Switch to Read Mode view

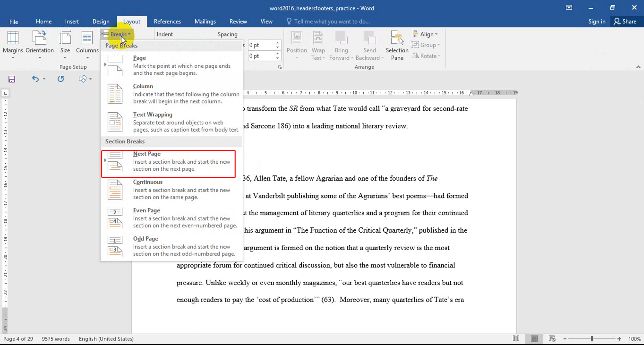point(516,339)
